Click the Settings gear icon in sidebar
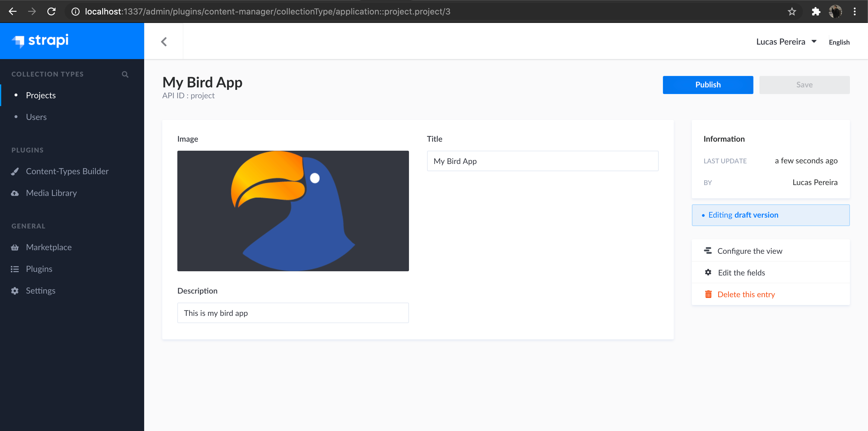The height and width of the screenshot is (431, 868). (x=15, y=291)
